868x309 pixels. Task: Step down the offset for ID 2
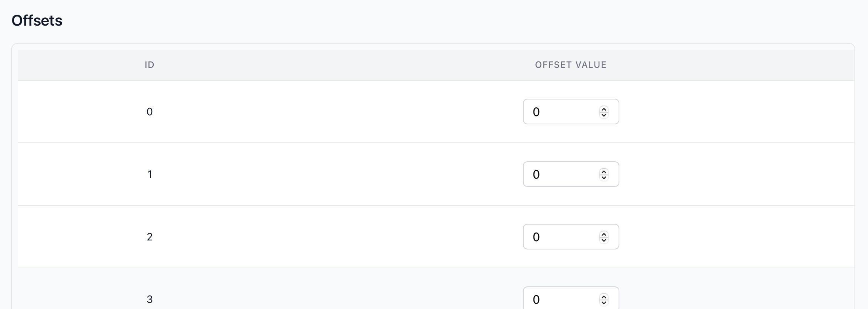[x=604, y=240]
